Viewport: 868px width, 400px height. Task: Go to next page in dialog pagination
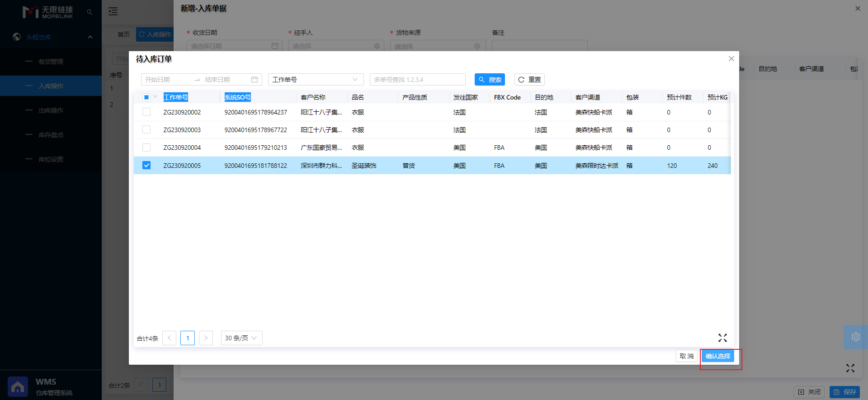click(x=206, y=338)
